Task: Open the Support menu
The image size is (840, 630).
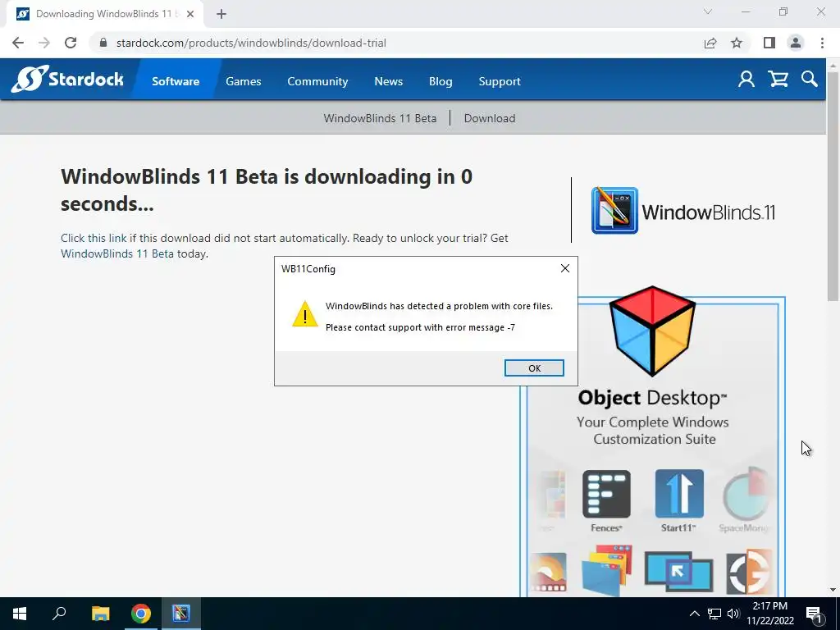Action: click(x=500, y=81)
